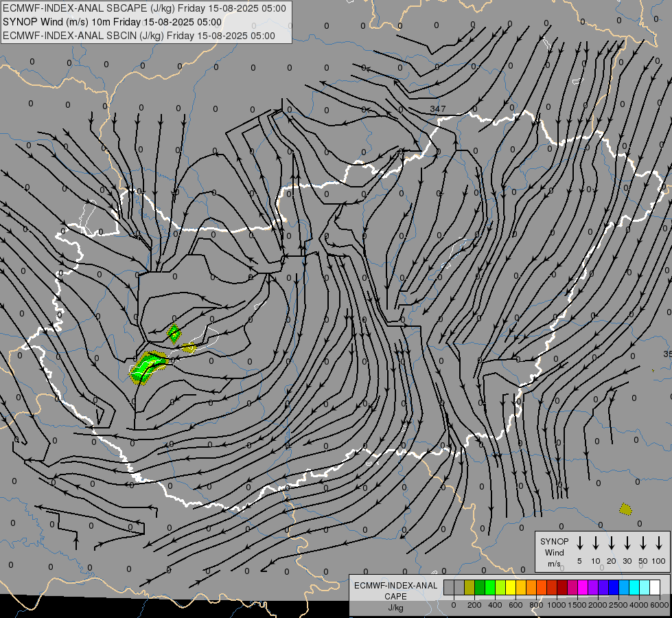Click the '200' tick label in CAPE legend
The height and width of the screenshot is (618, 672).
coord(474,605)
